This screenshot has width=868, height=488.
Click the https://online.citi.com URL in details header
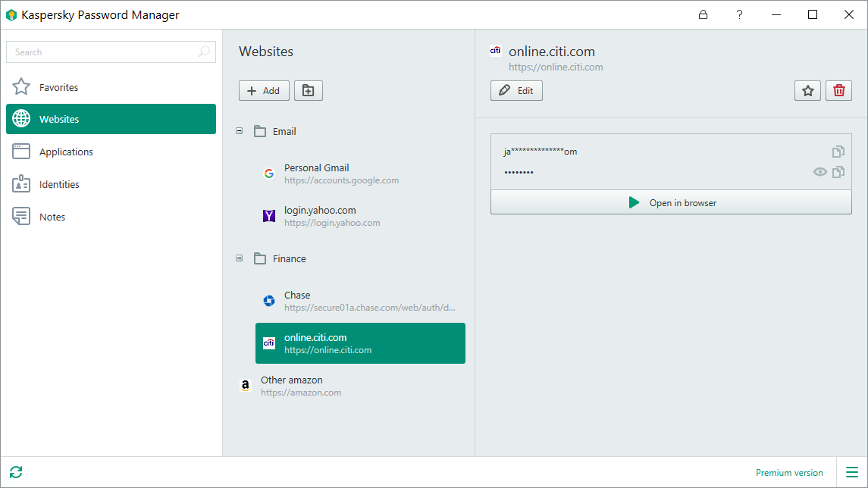pyautogui.click(x=556, y=67)
